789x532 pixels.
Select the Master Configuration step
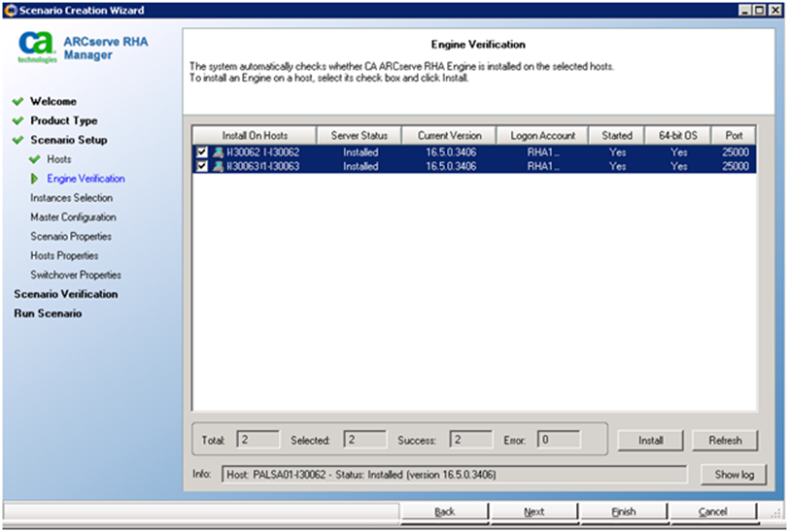pos(73,217)
